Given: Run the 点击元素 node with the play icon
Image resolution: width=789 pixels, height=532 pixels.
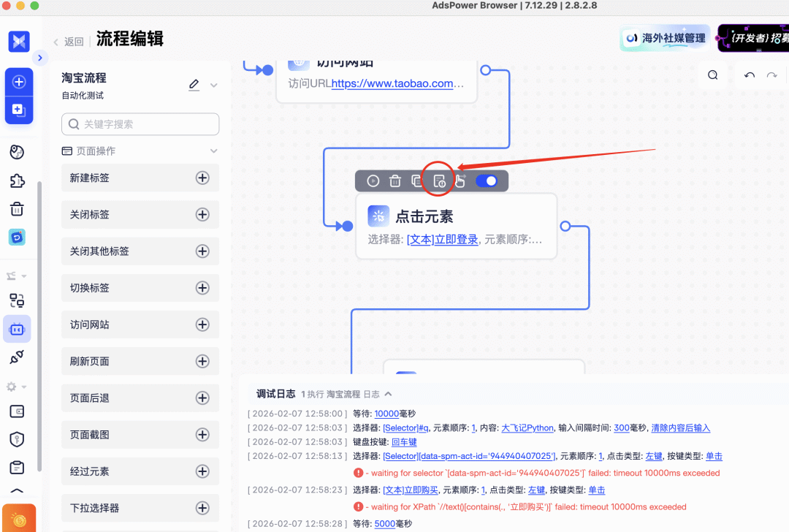Looking at the screenshot, I should click(373, 180).
